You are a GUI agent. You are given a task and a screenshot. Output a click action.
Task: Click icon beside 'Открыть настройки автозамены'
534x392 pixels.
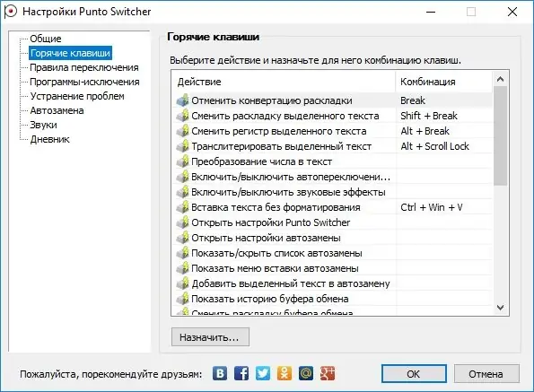click(x=183, y=238)
